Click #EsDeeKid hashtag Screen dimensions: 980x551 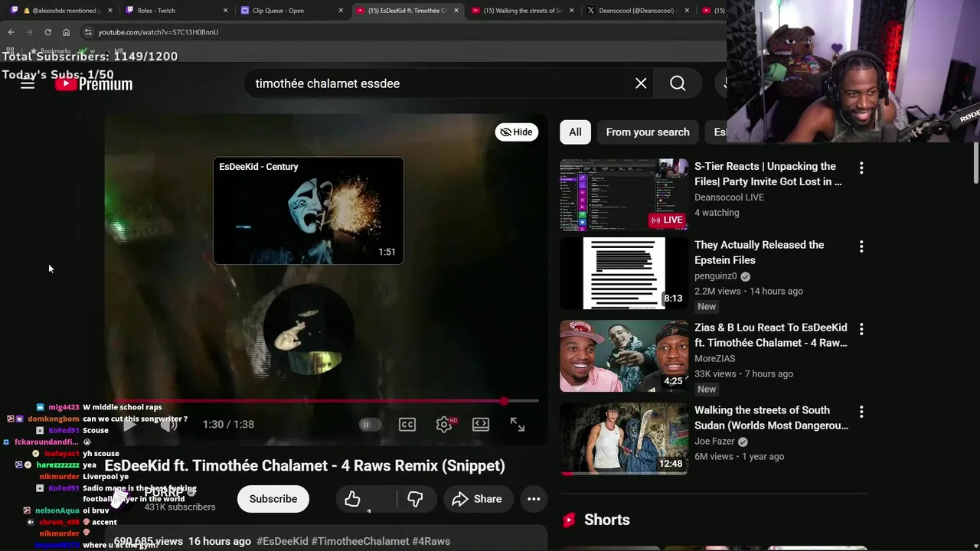283,541
